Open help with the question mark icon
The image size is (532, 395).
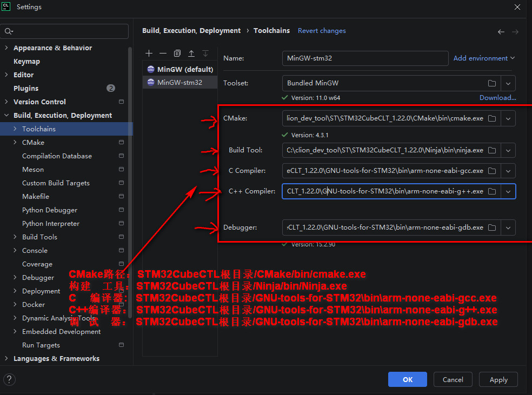click(9, 379)
